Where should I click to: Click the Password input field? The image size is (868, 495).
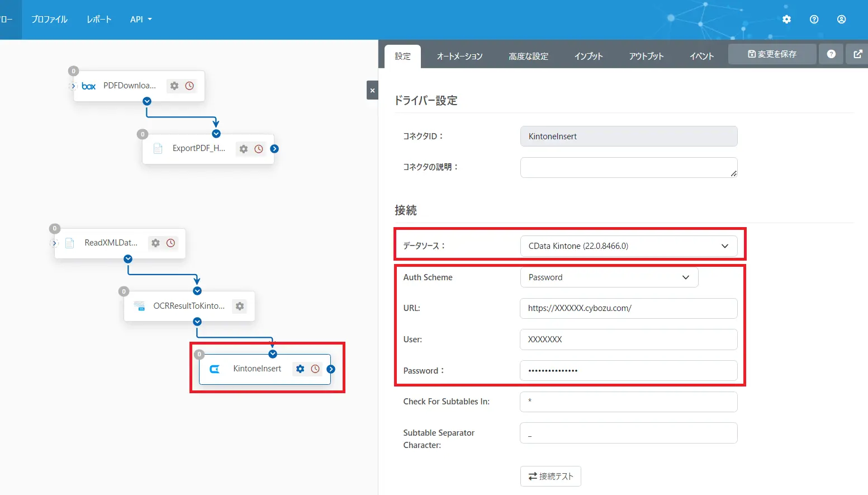pyautogui.click(x=629, y=370)
